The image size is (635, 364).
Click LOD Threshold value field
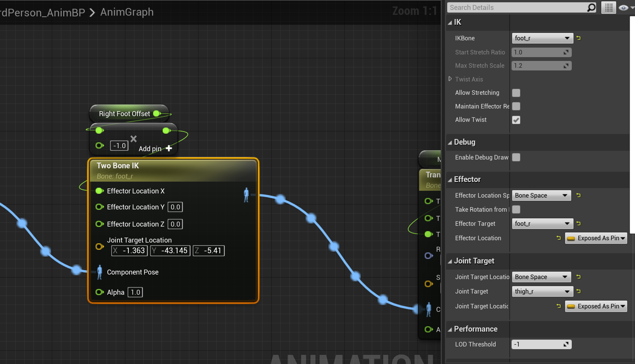(x=541, y=344)
